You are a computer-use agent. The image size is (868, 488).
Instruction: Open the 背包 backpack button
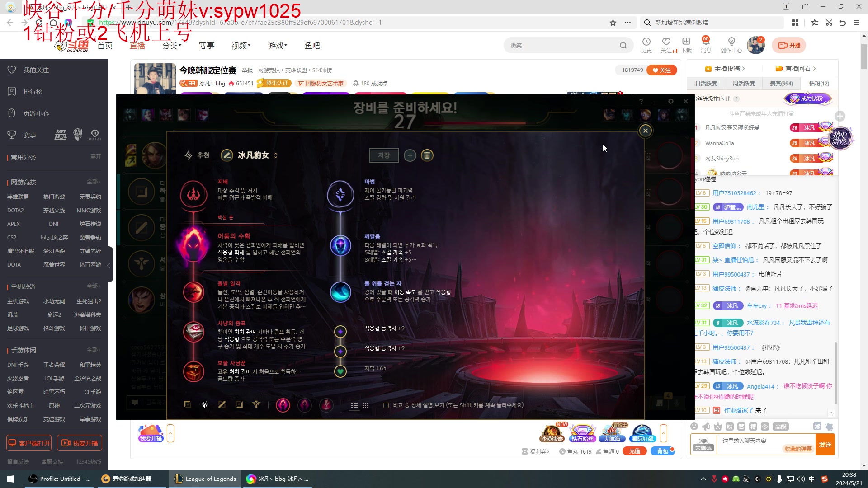pyautogui.click(x=663, y=451)
